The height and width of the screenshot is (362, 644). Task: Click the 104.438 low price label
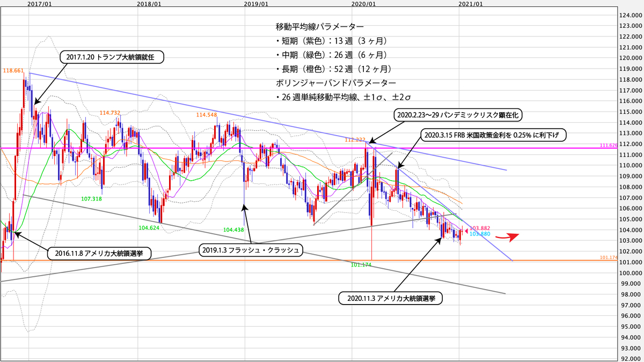click(233, 230)
